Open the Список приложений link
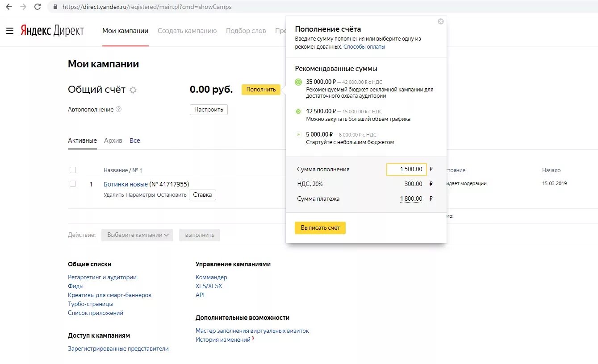This screenshot has width=598, height=364. pos(96,313)
